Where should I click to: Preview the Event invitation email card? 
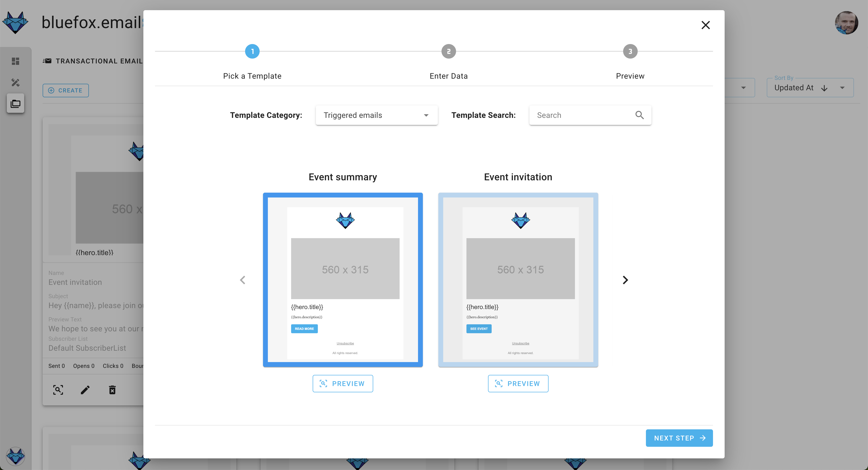pyautogui.click(x=58, y=390)
